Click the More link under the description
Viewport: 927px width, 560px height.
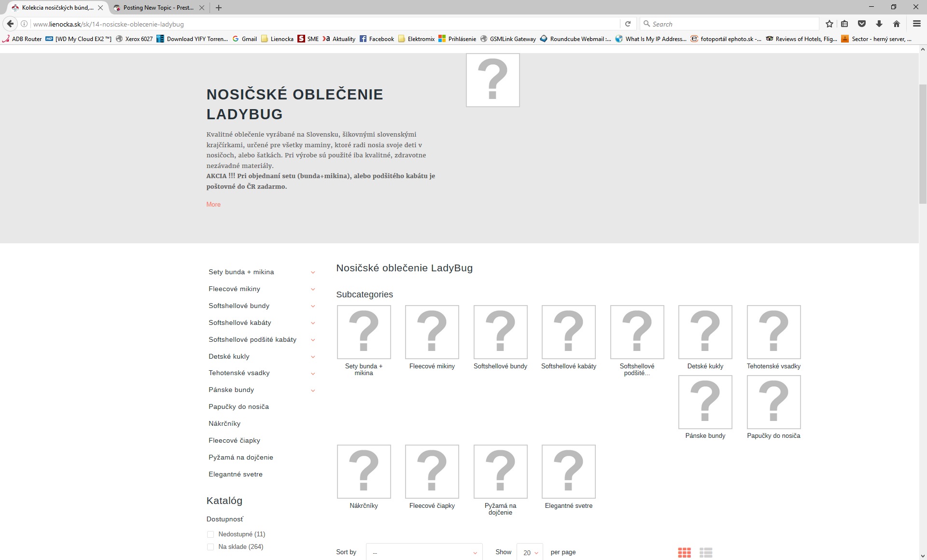click(x=213, y=205)
